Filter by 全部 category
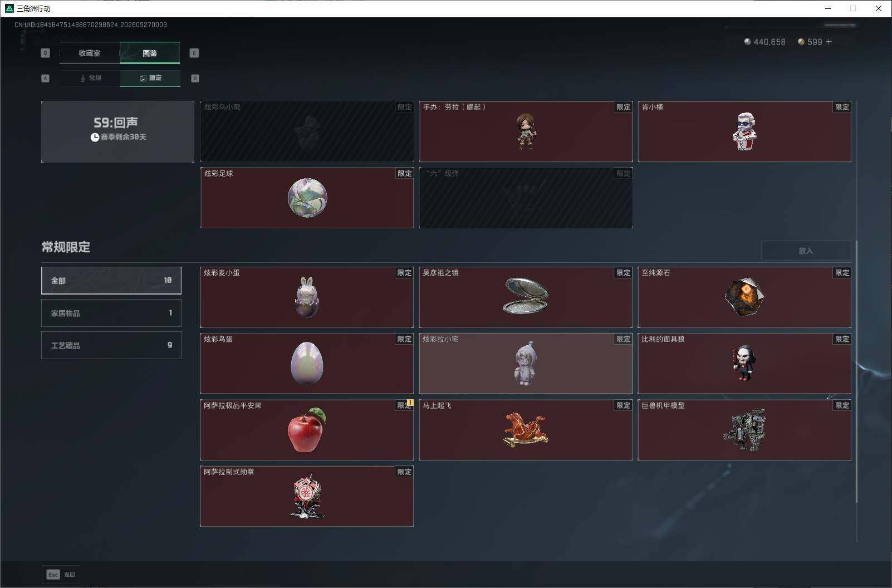 111,280
